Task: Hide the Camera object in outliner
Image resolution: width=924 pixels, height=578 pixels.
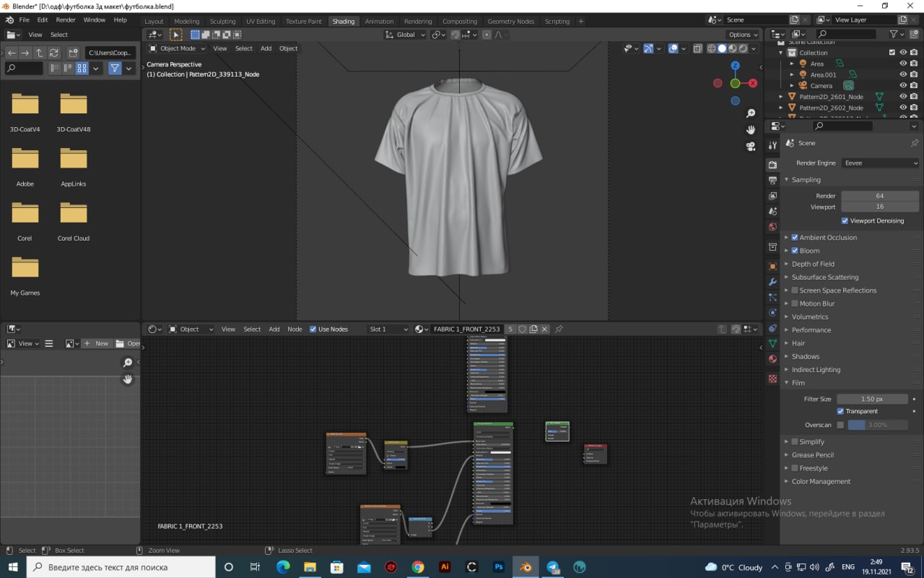Action: [x=902, y=85]
